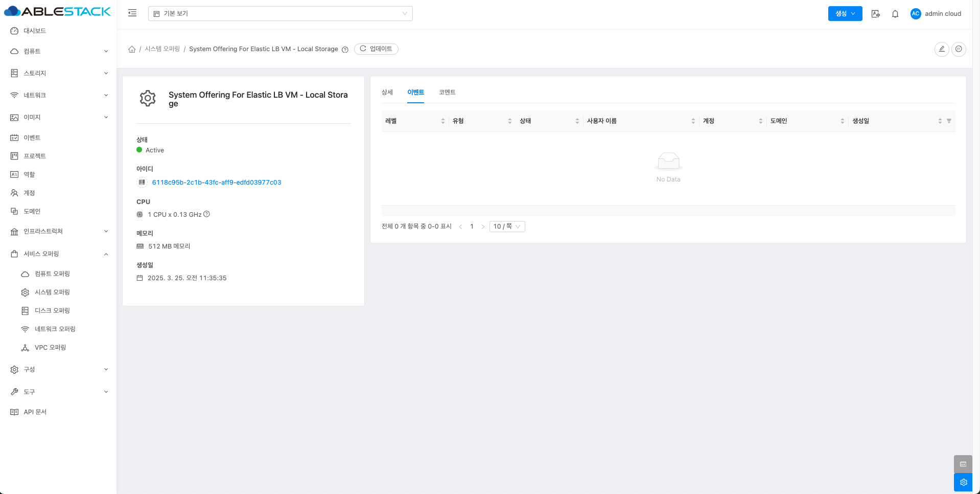Click the help icon next to CPU speed
This screenshot has width=980, height=494.
[x=207, y=214]
